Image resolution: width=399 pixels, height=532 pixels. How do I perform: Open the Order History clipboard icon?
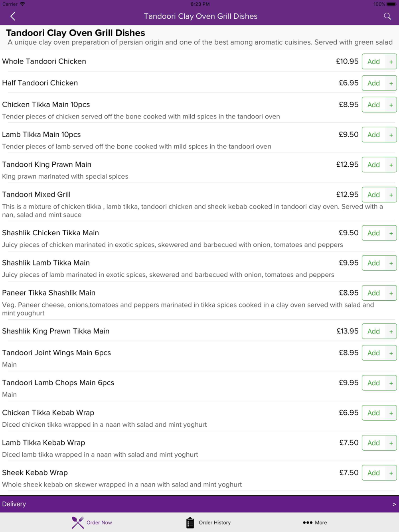[190, 522]
